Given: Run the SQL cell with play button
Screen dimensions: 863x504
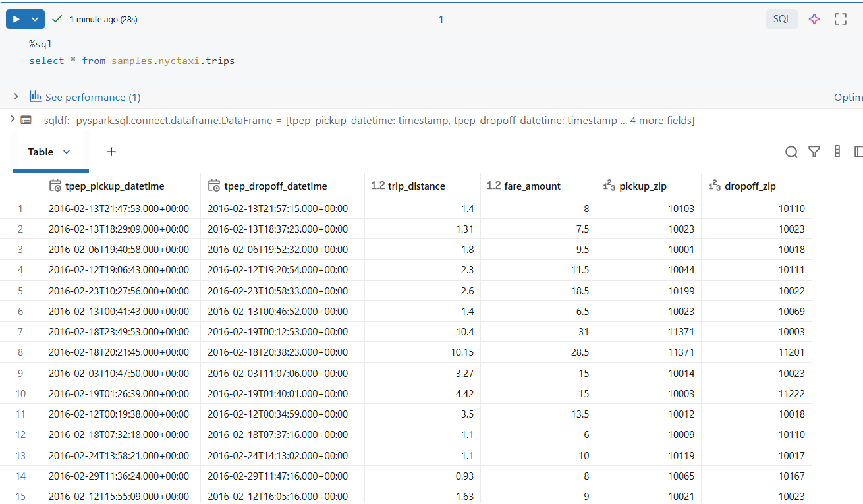Looking at the screenshot, I should (16, 20).
